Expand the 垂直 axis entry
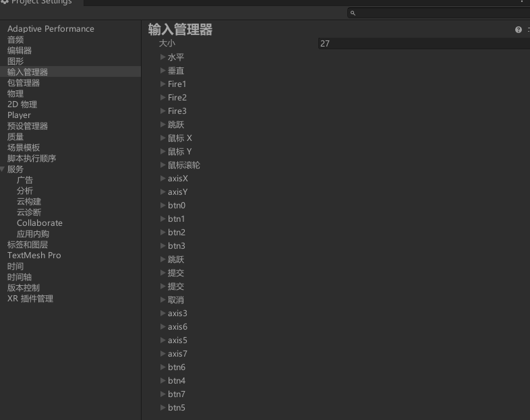The image size is (530, 420). [163, 71]
